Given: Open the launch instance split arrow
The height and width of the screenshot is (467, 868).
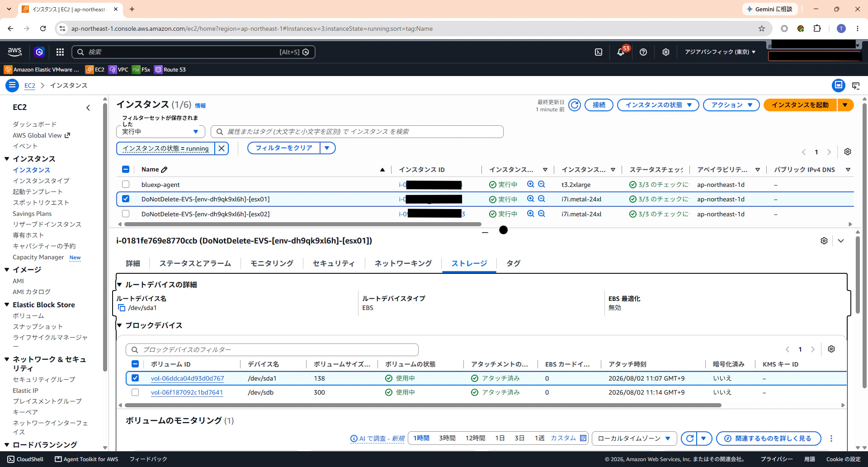Looking at the screenshot, I should point(845,105).
